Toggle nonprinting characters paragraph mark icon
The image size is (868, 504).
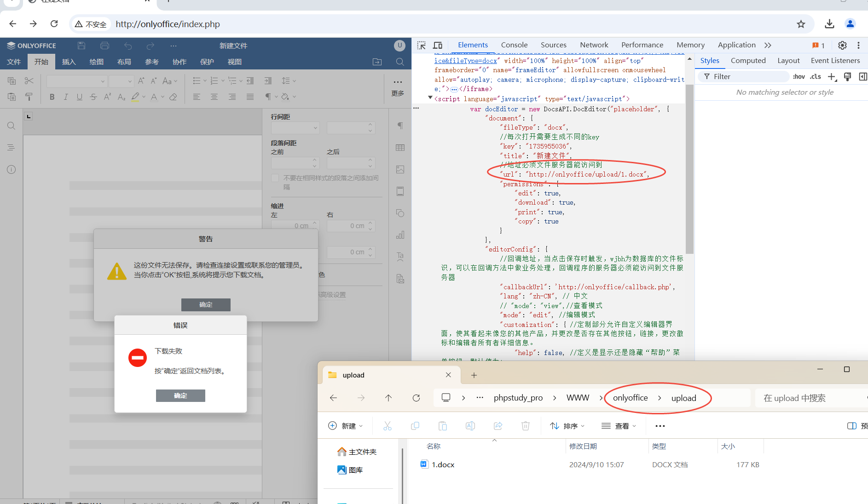(268, 97)
